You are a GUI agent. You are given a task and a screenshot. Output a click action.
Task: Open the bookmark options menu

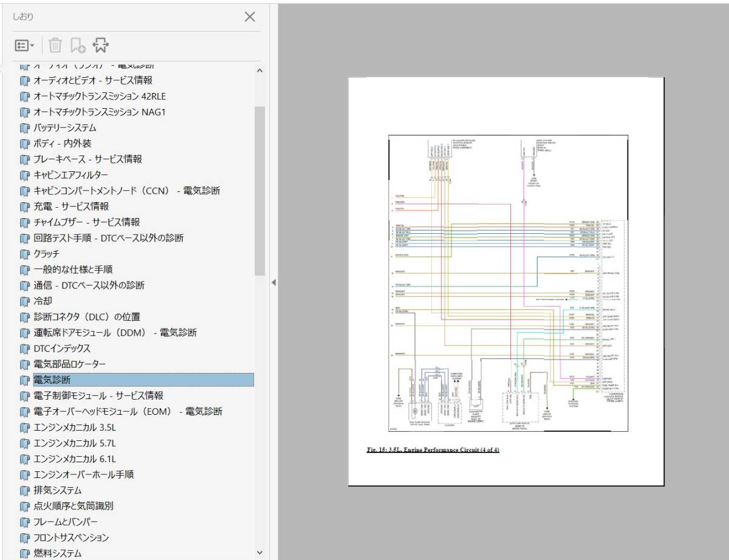[x=24, y=45]
